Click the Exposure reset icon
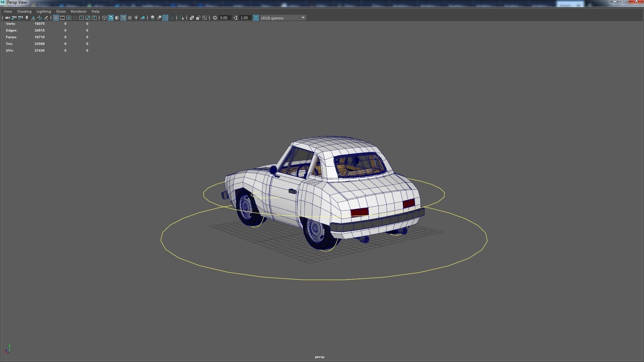This screenshot has height=362, width=644. 215,18
